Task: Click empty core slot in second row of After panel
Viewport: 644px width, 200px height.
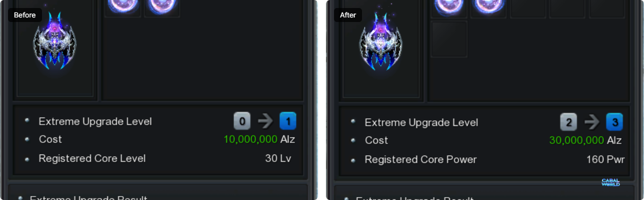Action: [x=449, y=39]
